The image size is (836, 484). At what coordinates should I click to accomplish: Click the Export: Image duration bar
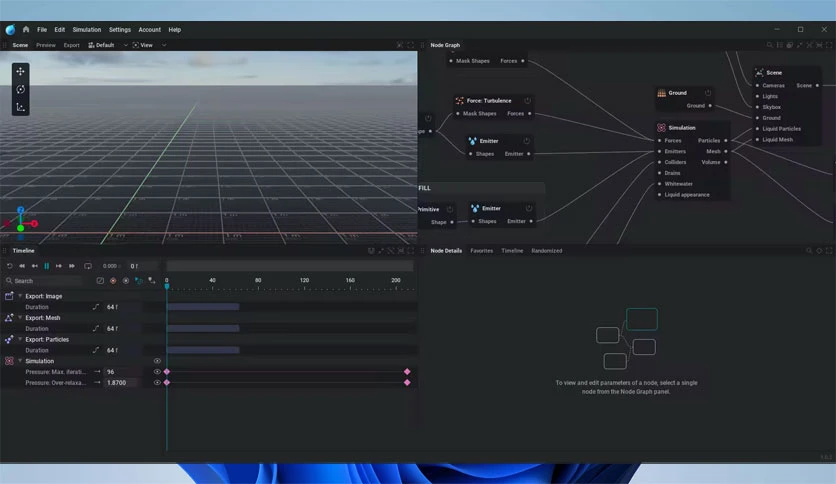click(203, 306)
